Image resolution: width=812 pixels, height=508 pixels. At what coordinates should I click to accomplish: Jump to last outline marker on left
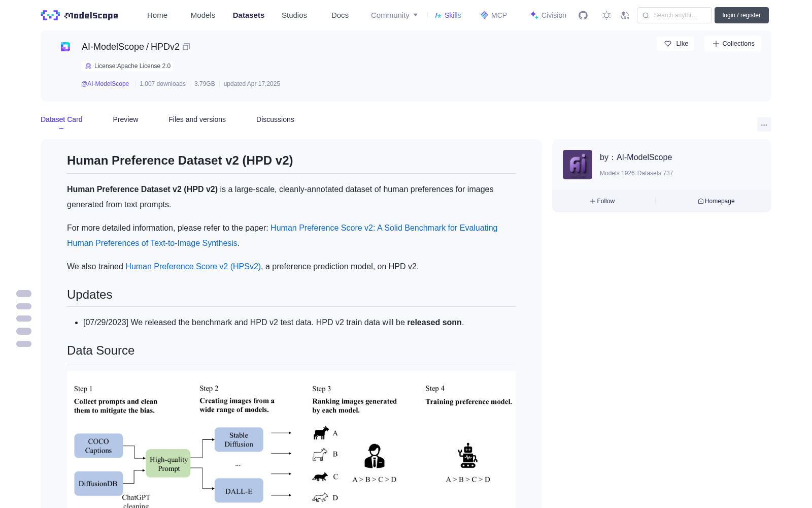pyautogui.click(x=24, y=344)
